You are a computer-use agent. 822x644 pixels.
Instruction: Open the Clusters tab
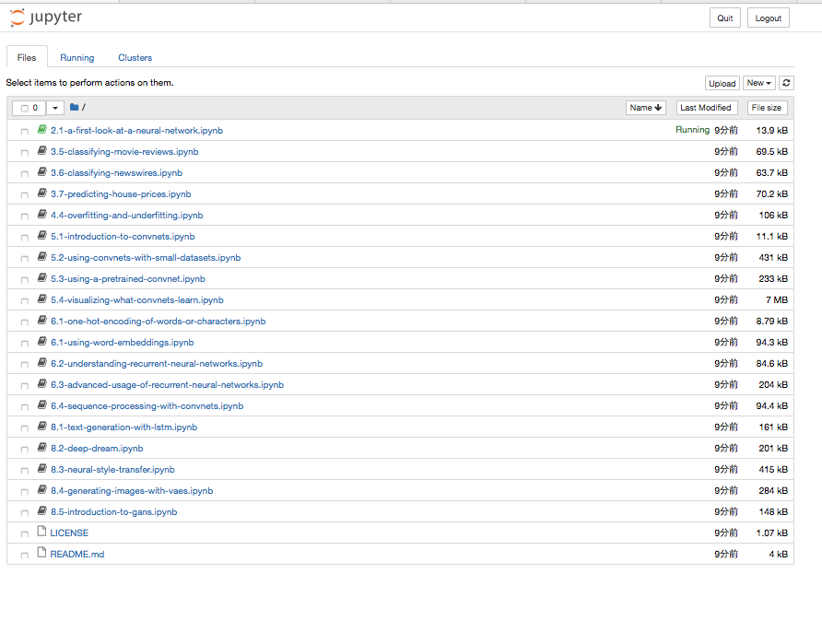(x=135, y=57)
